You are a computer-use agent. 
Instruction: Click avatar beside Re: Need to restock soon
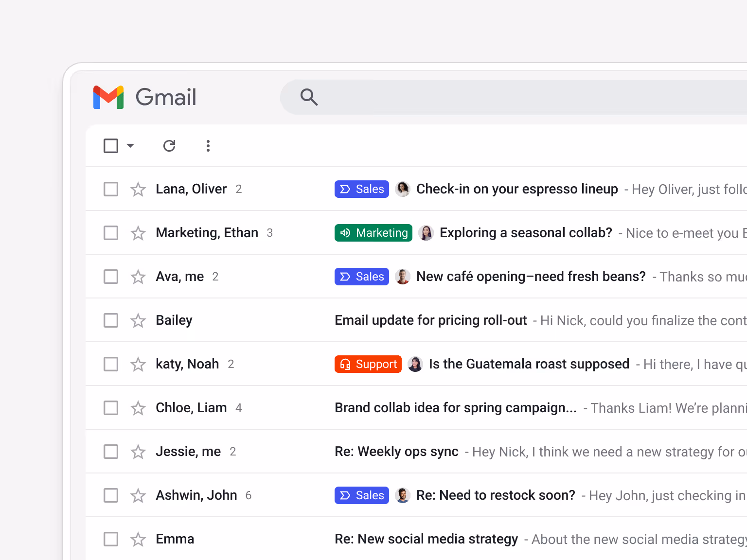tap(403, 495)
